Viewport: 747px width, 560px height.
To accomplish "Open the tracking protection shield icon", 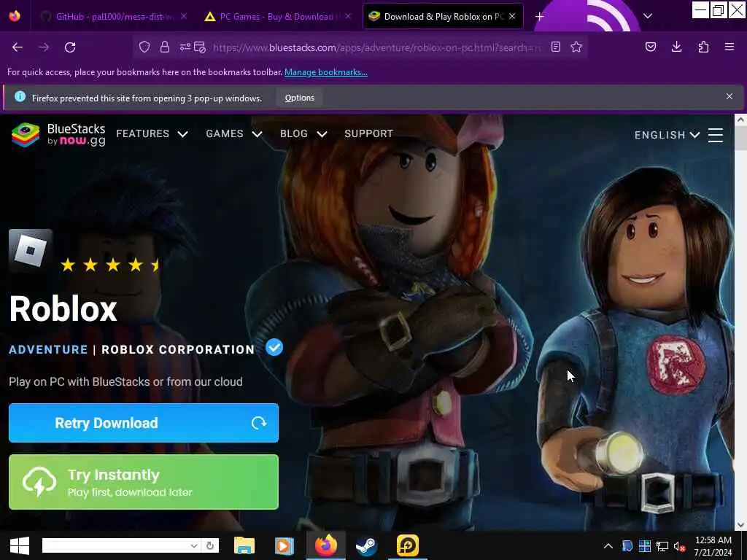I will 144,47.
